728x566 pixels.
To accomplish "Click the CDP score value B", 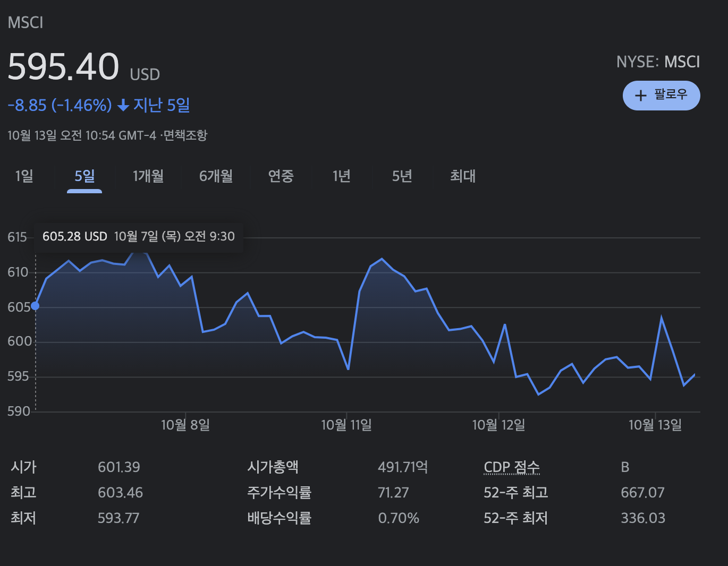I will [625, 467].
